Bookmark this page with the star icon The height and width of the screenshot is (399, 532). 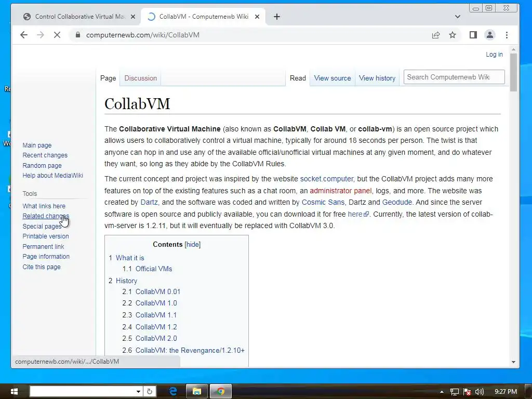tap(453, 35)
